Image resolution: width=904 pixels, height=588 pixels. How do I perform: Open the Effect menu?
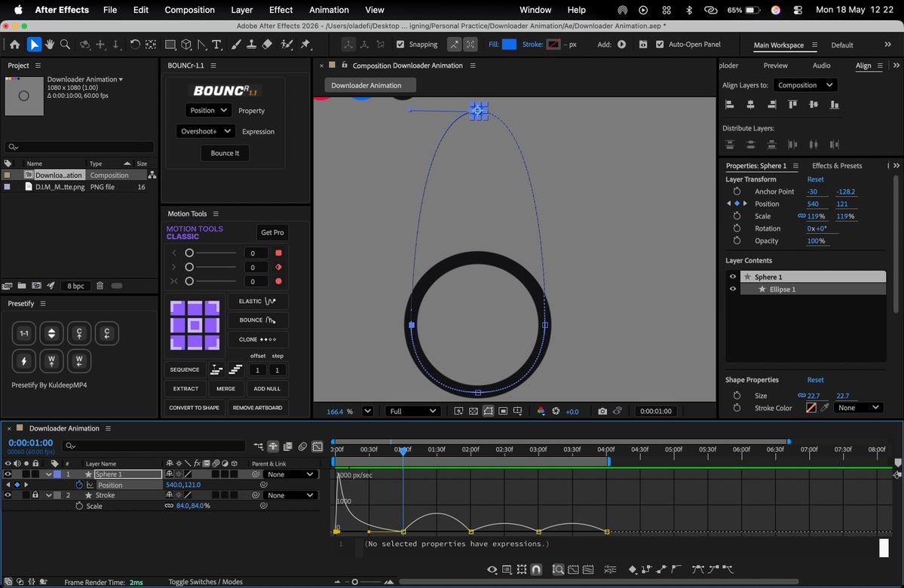[280, 10]
